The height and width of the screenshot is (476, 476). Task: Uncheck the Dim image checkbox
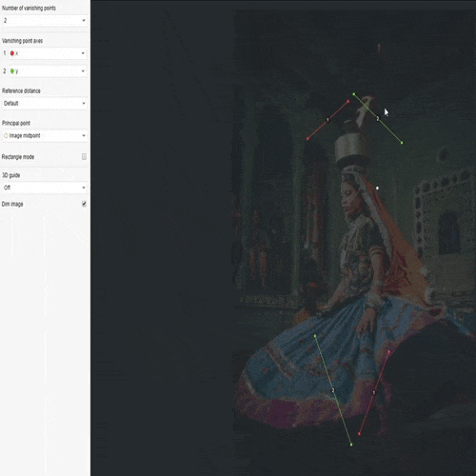[x=84, y=204]
